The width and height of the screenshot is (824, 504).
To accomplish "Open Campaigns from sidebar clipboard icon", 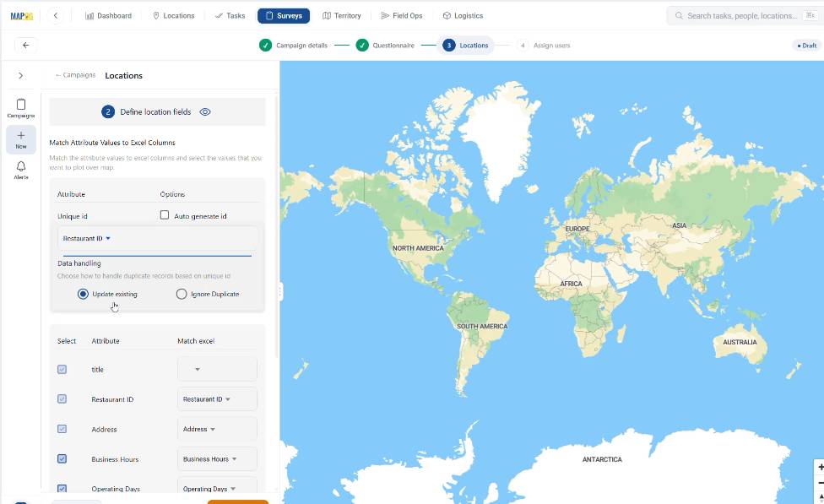I will point(21,108).
